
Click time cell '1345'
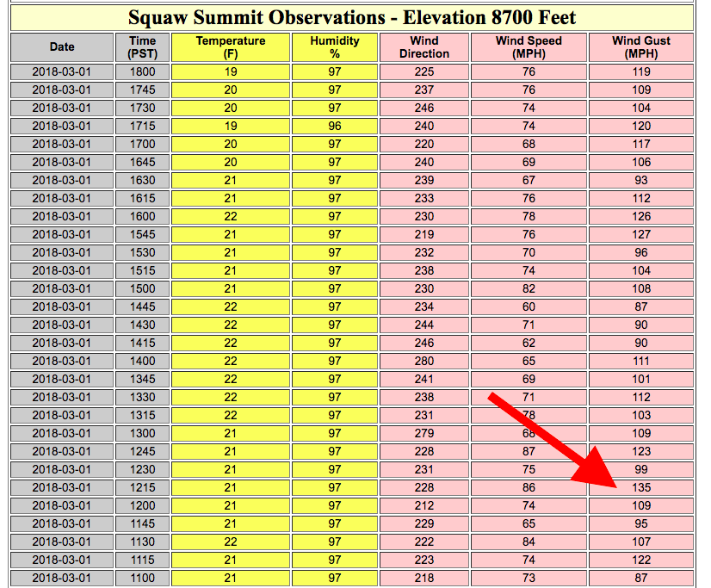click(142, 380)
